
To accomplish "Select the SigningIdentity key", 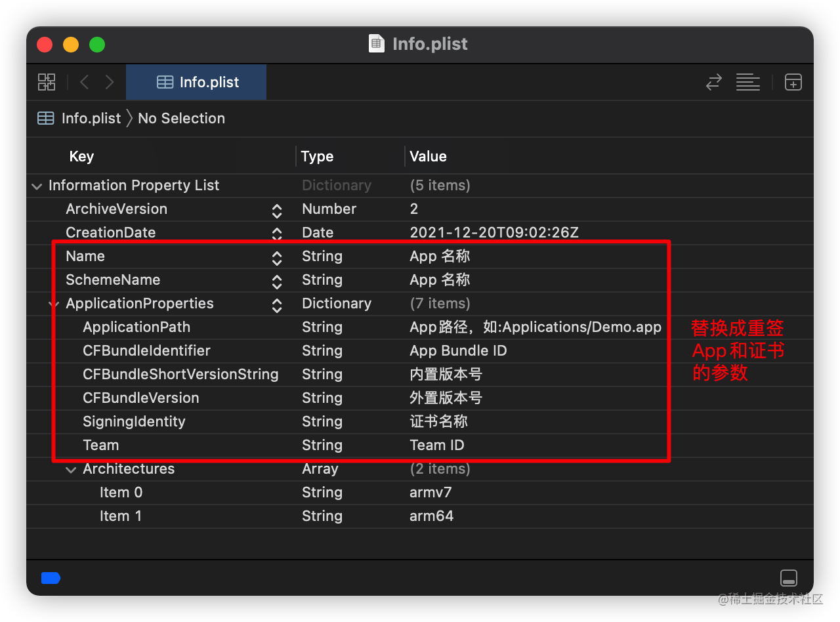I will pyautogui.click(x=134, y=421).
